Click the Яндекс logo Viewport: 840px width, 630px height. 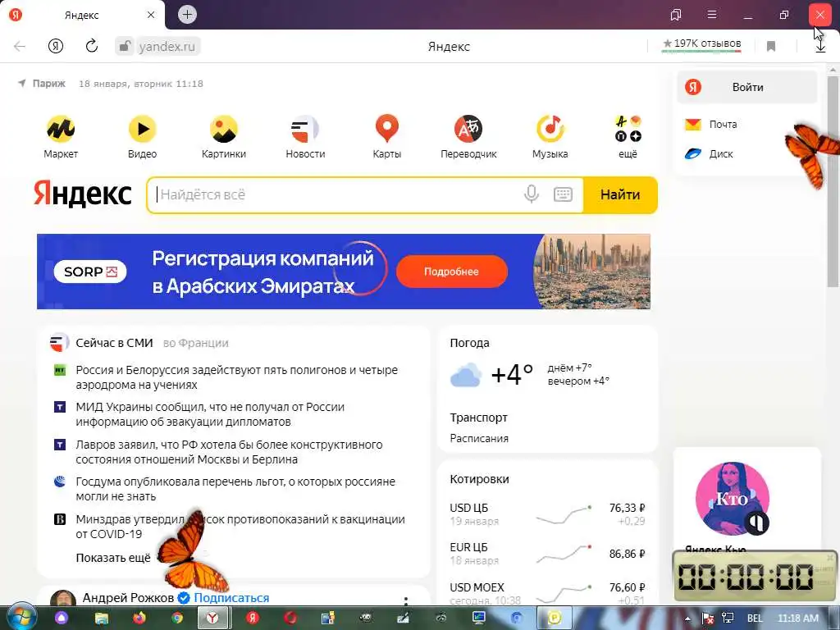(x=83, y=194)
